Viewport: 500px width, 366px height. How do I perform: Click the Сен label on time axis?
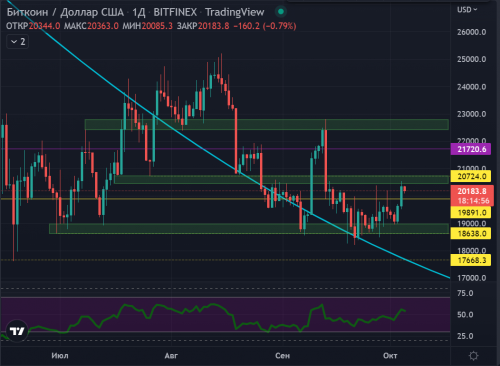[x=282, y=356]
